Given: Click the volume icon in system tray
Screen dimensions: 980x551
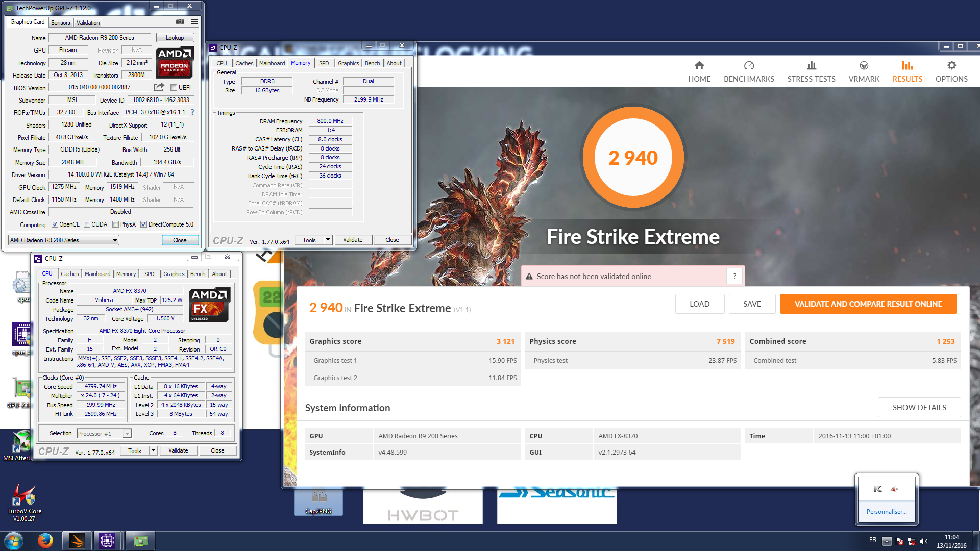Looking at the screenshot, I should 924,541.
